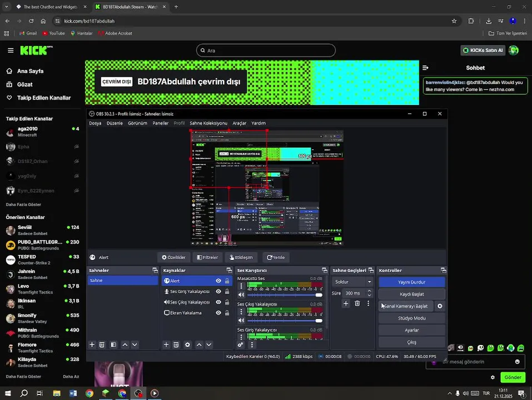Move source down arrow in Kaynaklar panel
This screenshot has height=400, width=532.
pyautogui.click(x=209, y=345)
